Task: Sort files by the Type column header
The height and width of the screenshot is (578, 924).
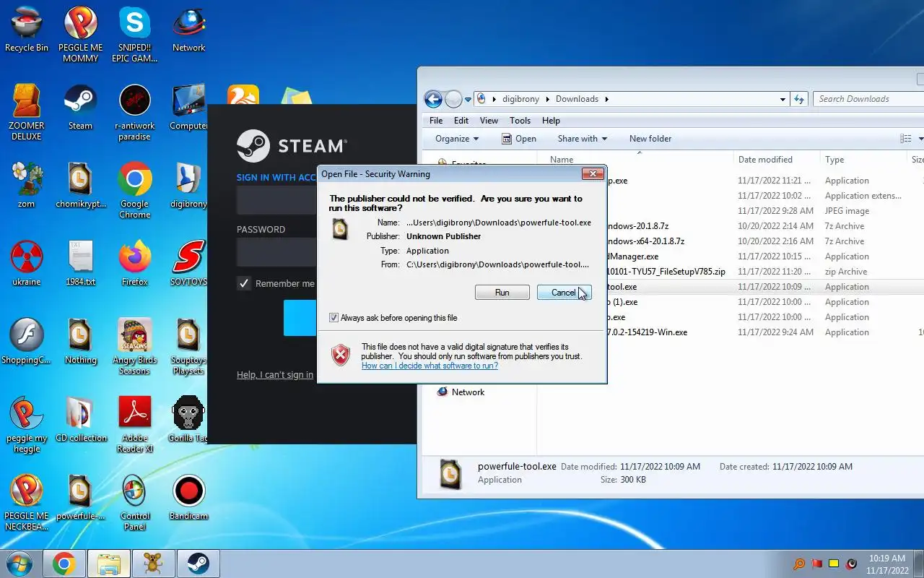Action: (864, 160)
